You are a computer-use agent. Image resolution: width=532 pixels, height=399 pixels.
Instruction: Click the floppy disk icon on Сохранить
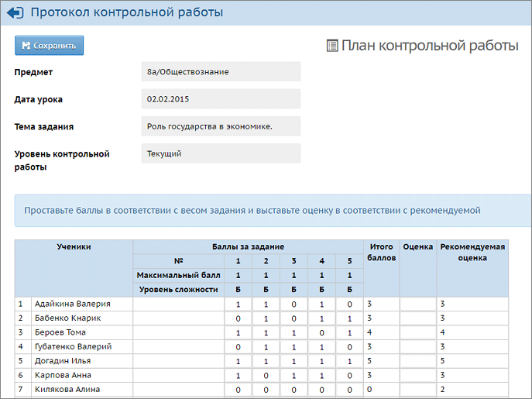coord(26,46)
